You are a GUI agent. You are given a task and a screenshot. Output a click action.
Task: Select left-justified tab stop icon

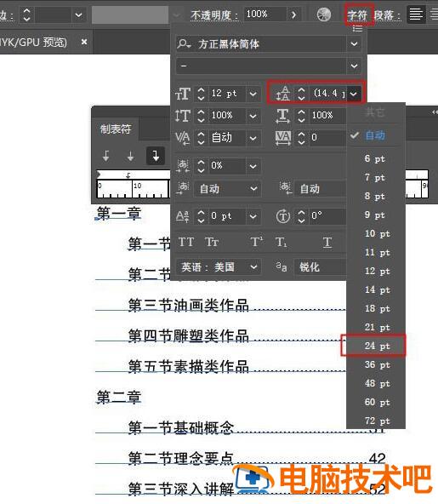[105, 156]
